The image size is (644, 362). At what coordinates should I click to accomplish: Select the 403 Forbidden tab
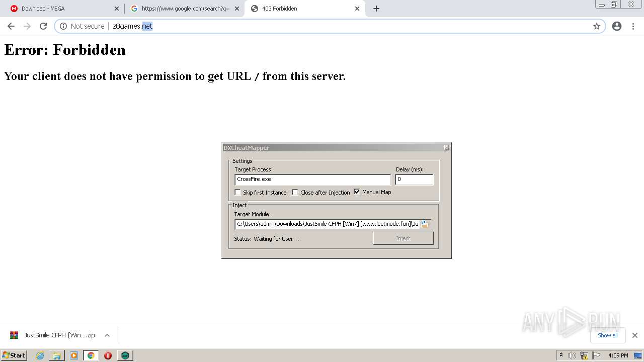pos(304,9)
